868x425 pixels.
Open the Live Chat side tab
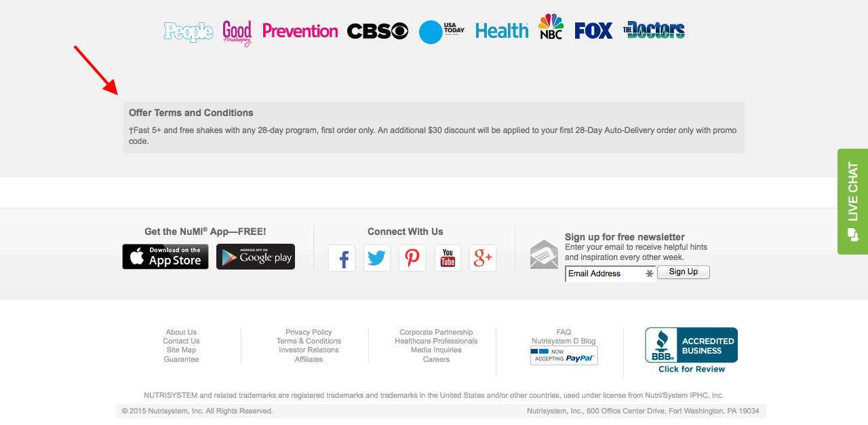(x=852, y=202)
